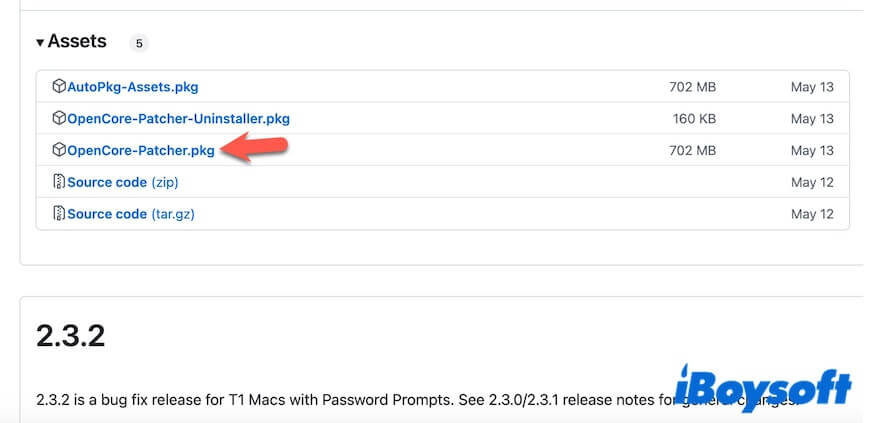This screenshot has height=423, width=877.
Task: Click the May 12 date for Source code (tar.gz)
Action: [x=811, y=214]
